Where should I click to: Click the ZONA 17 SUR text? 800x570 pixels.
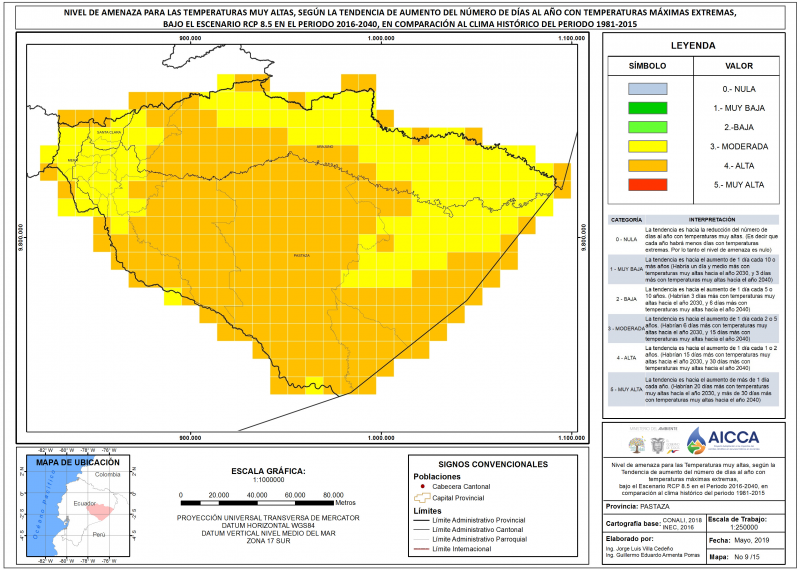[x=268, y=541]
